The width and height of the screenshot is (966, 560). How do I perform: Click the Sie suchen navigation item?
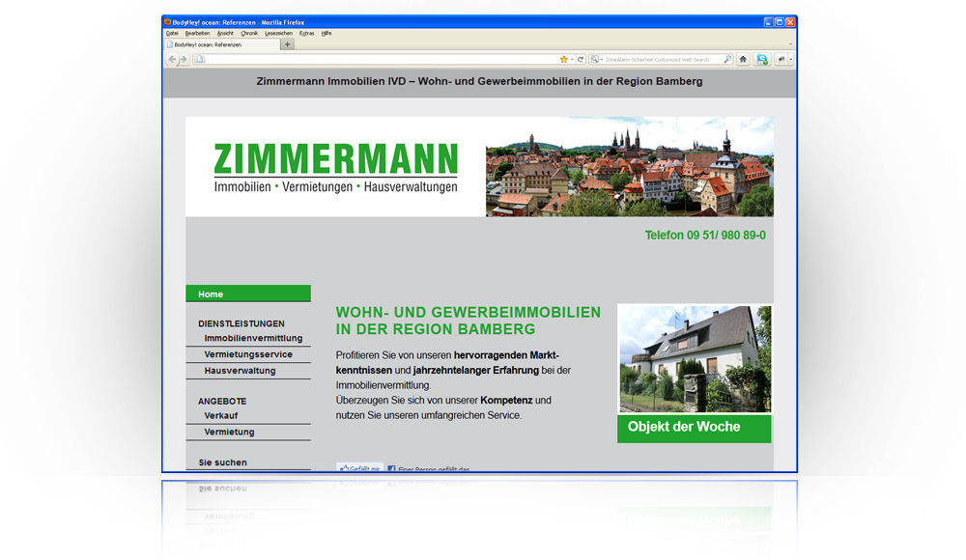[x=222, y=462]
